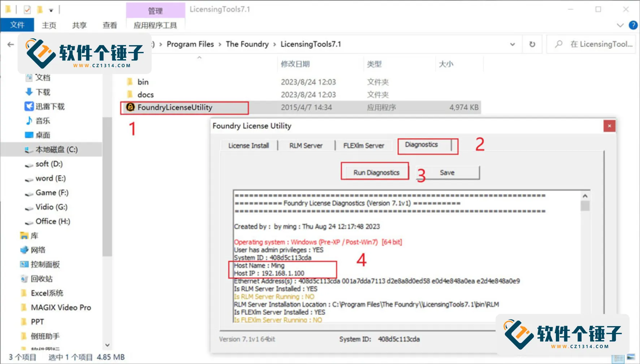640x364 pixels.
Task: Open PPT folder in sidebar
Action: coord(37,322)
